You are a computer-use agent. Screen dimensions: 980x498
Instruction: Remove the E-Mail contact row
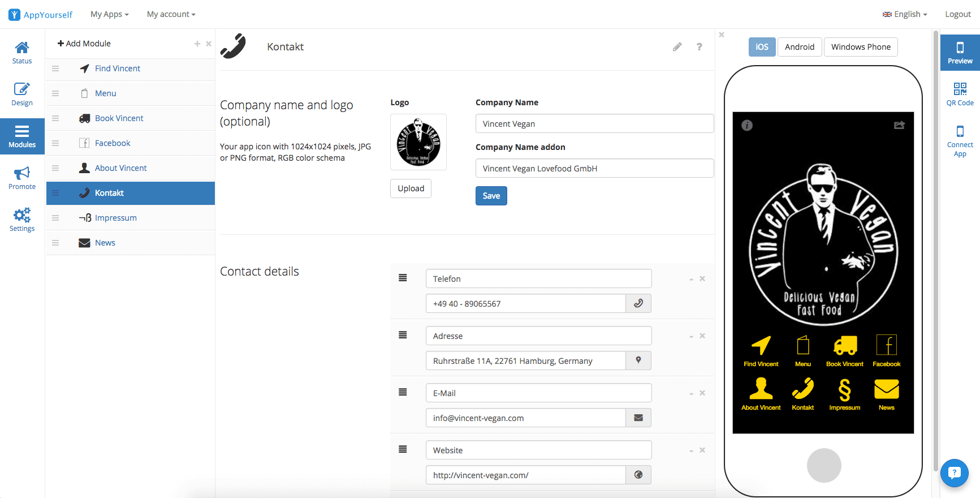pyautogui.click(x=702, y=393)
